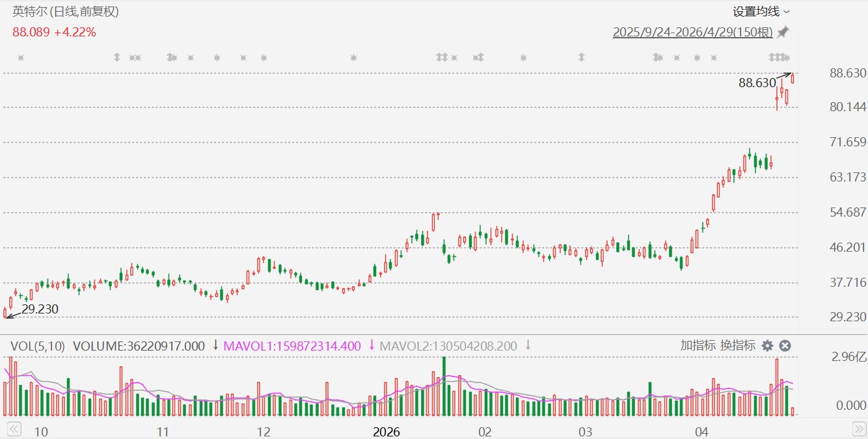Expand the 设置均线 moving average dropdown
The width and height of the screenshot is (868, 439).
pos(761,12)
